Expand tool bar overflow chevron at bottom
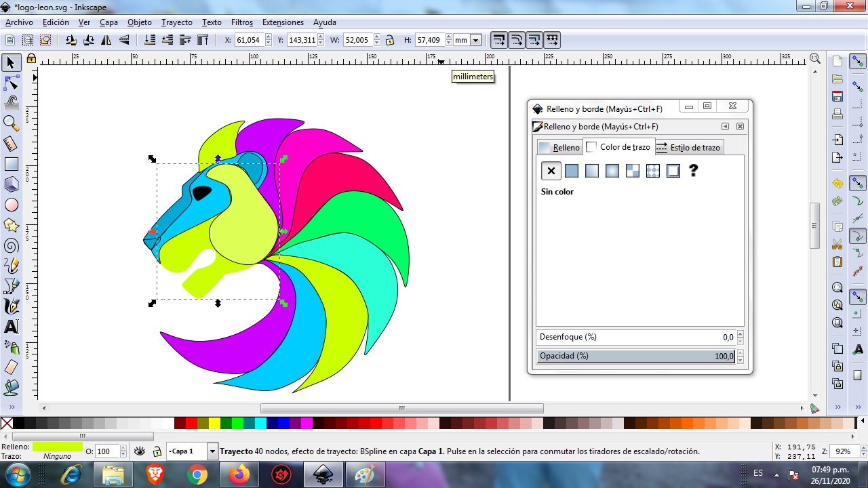The height and width of the screenshot is (488, 868). (x=11, y=407)
